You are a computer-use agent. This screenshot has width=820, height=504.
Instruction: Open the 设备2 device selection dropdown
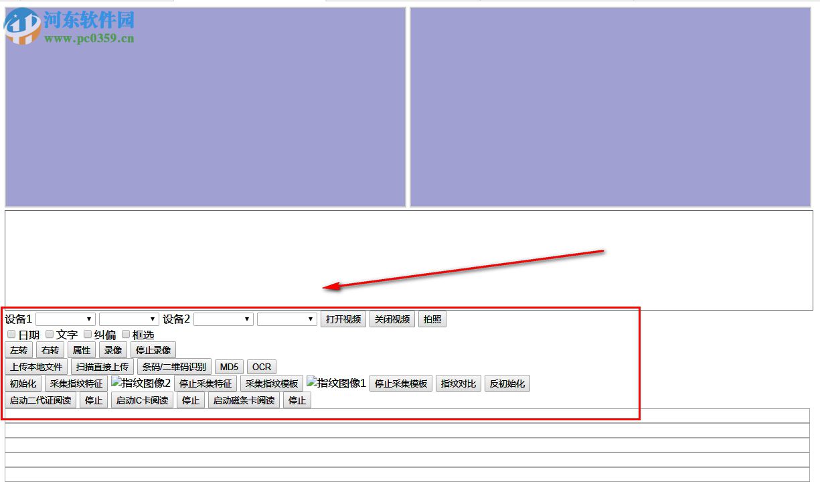(223, 319)
